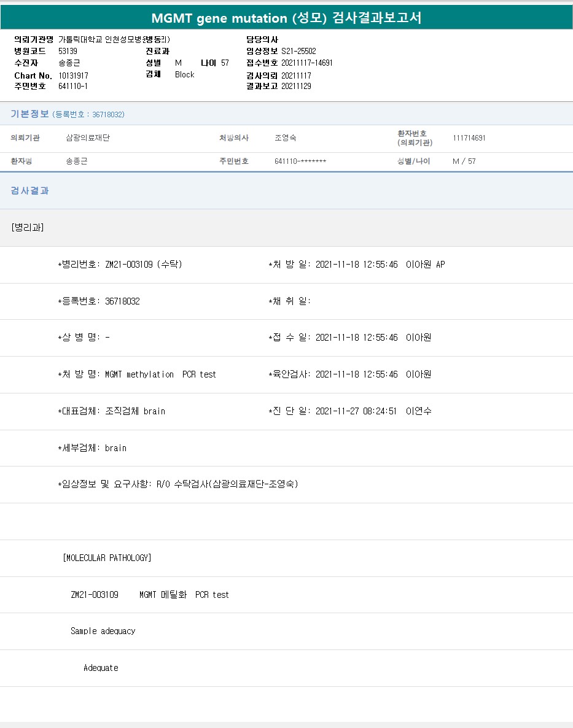This screenshot has width=573, height=728.
Task: Select MGMT methylation PCR test prescription name
Action: pos(160,374)
